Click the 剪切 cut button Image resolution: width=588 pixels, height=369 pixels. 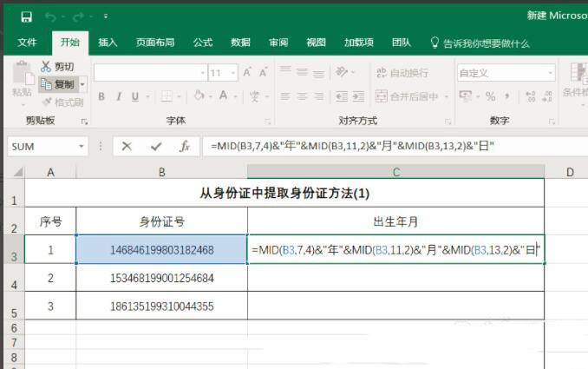(x=57, y=67)
